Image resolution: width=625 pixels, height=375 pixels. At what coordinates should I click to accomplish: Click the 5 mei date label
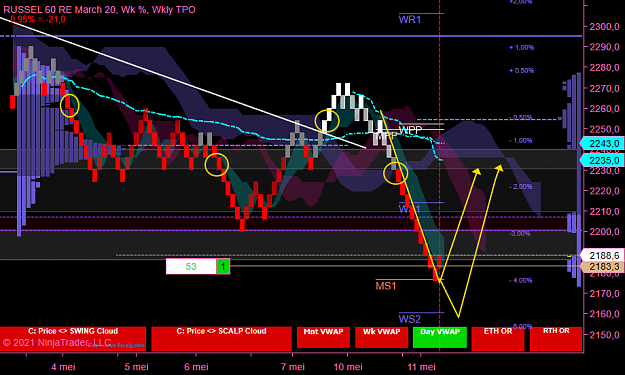(136, 367)
